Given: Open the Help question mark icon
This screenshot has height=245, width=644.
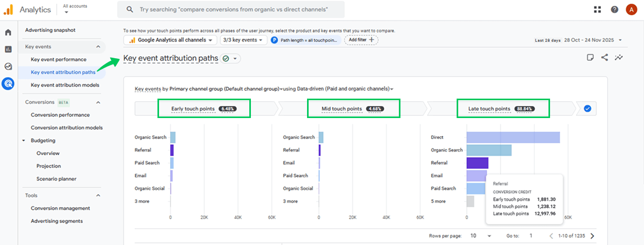Looking at the screenshot, I should tap(614, 9).
